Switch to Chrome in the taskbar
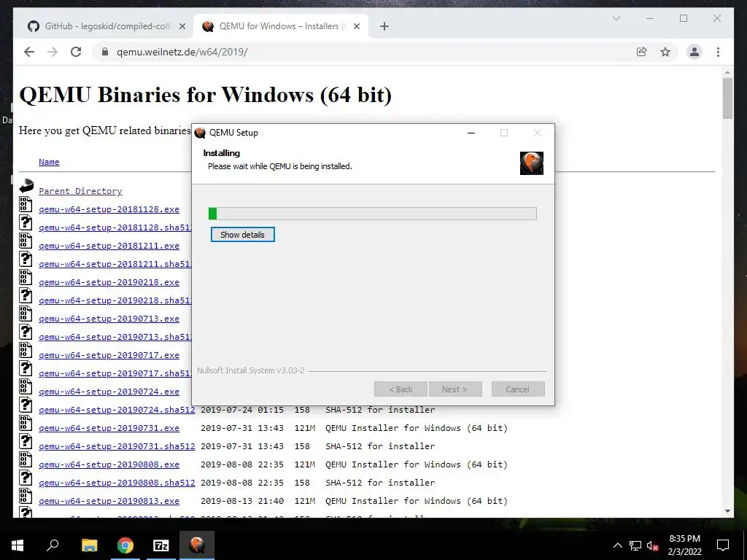The height and width of the screenshot is (560, 747). pyautogui.click(x=125, y=545)
